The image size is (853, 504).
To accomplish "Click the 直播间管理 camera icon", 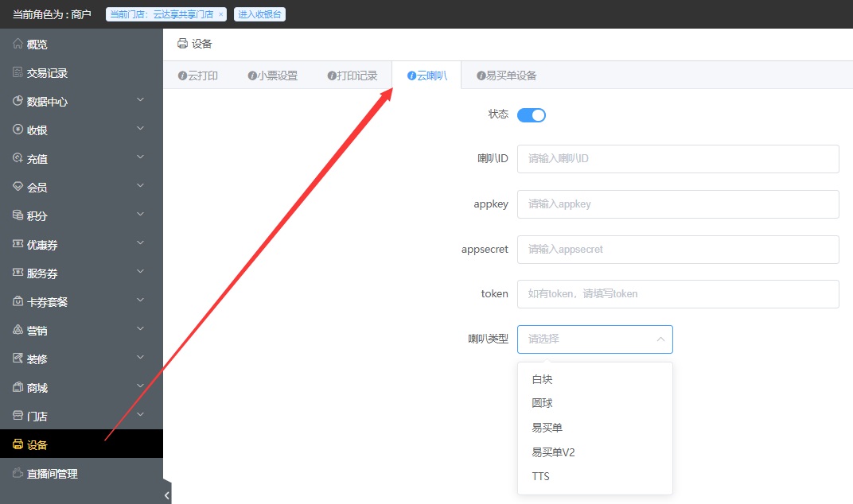I will click(18, 473).
